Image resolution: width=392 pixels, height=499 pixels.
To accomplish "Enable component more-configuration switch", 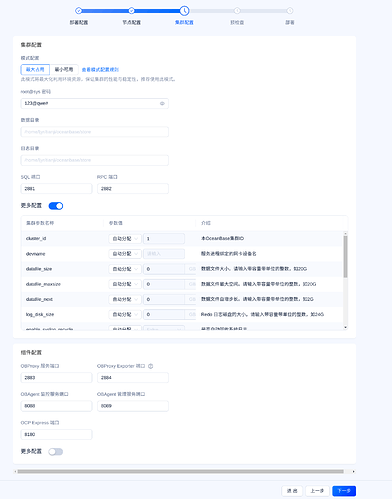I will (56, 452).
